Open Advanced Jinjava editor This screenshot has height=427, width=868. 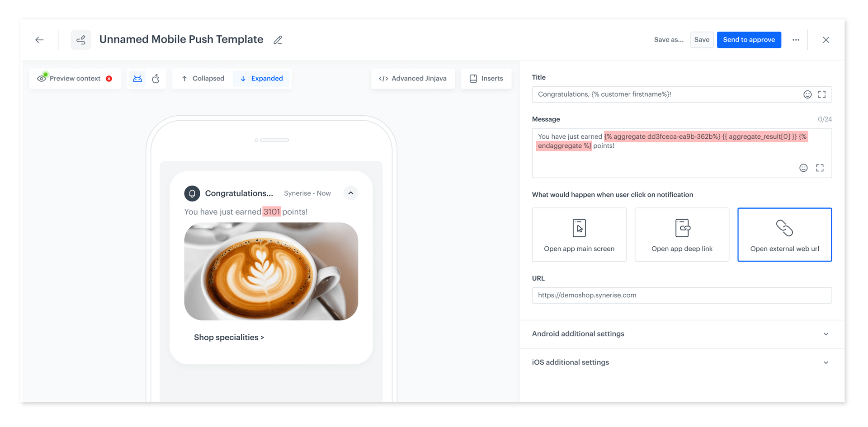[412, 78]
